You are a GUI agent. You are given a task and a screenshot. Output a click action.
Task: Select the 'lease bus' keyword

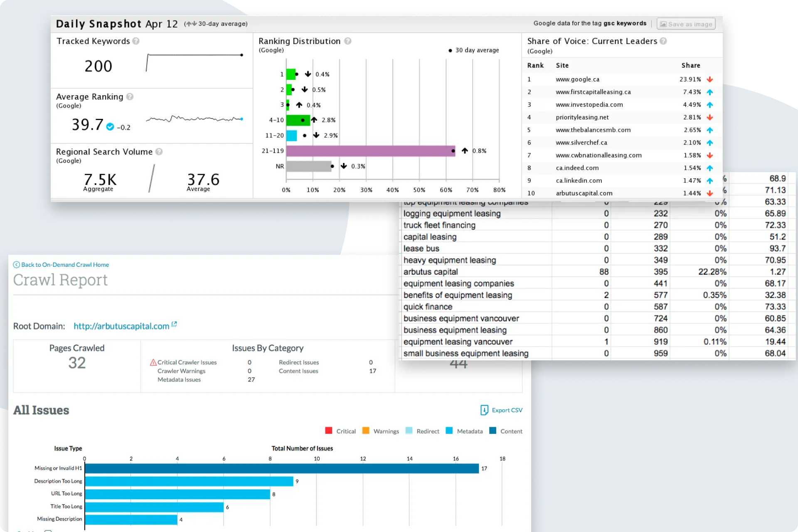click(x=421, y=249)
